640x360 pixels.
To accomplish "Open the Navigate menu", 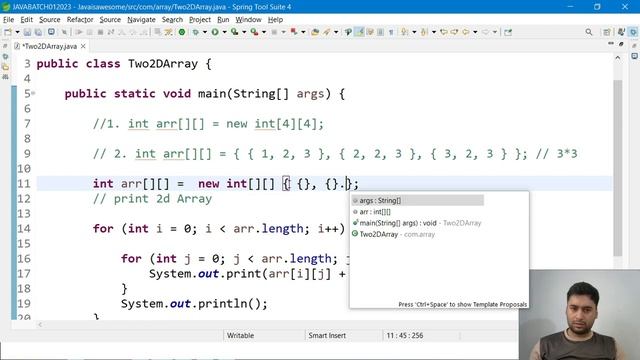I will click(x=141, y=20).
